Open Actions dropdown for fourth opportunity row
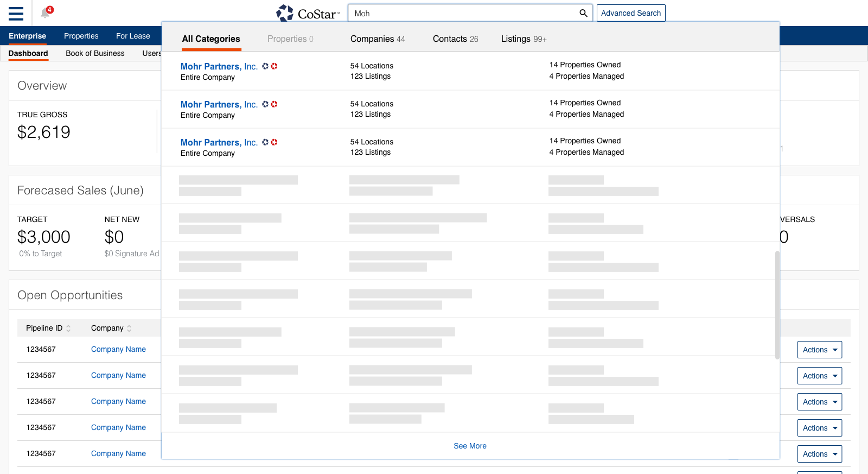Screen dimensions: 868x474 pyautogui.click(x=820, y=428)
